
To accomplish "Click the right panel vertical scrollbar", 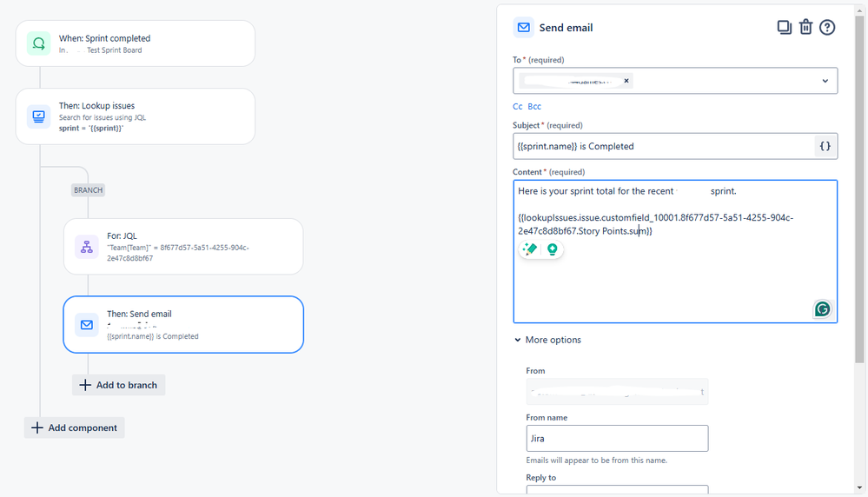I will click(x=859, y=189).
